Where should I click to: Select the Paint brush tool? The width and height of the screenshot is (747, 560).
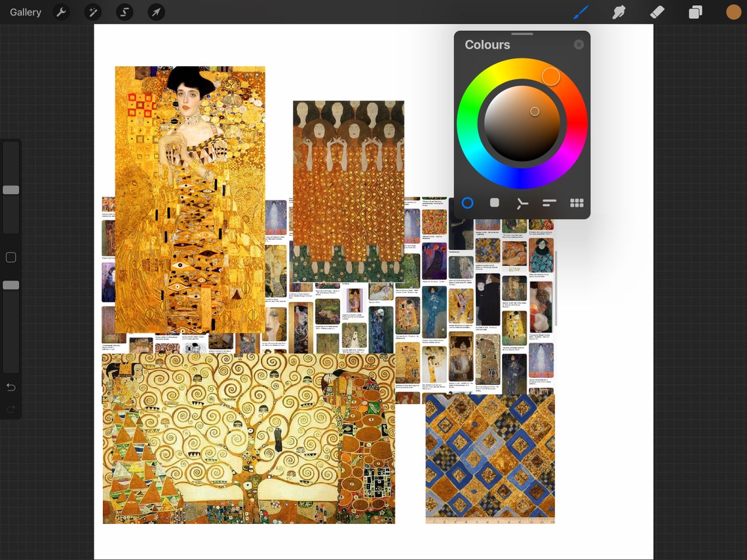(581, 11)
